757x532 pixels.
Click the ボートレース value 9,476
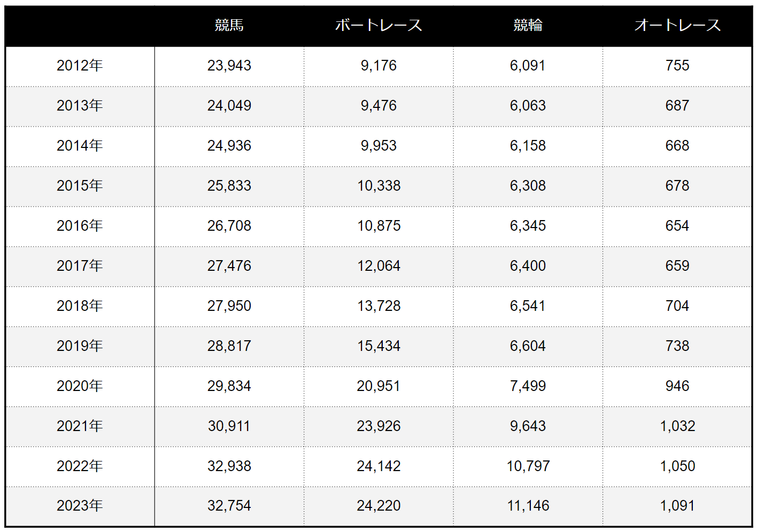point(378,105)
